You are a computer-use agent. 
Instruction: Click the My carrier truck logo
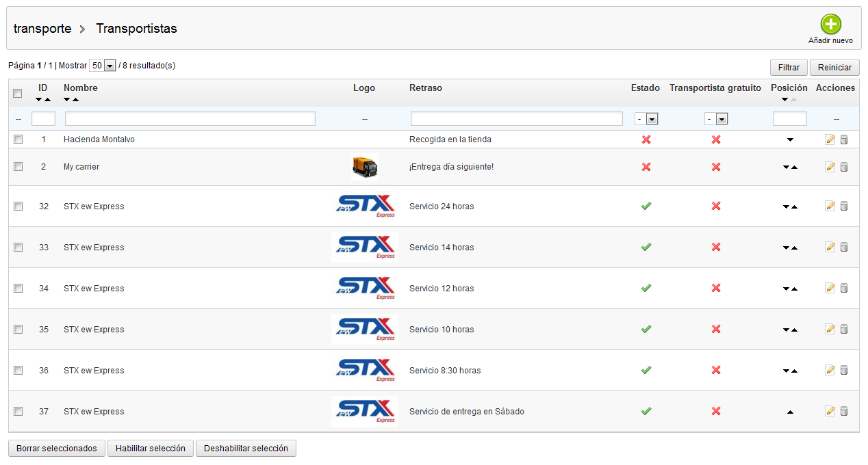365,167
